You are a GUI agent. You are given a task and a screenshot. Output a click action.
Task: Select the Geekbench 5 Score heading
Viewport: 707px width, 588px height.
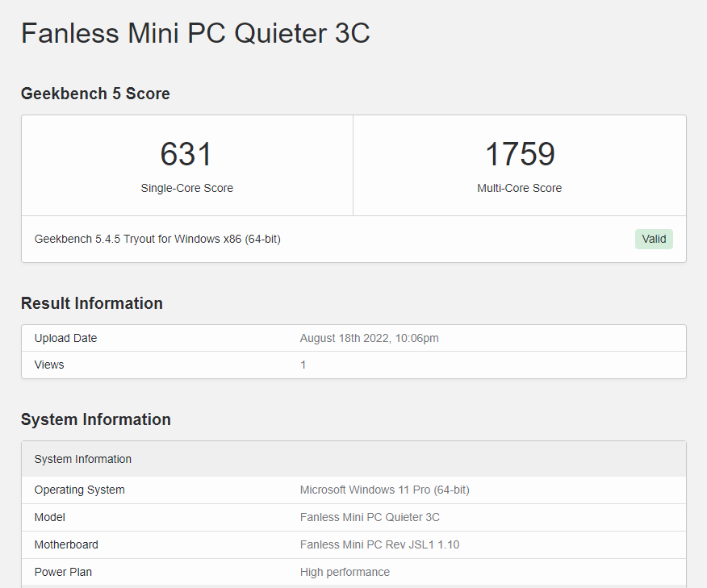95,94
